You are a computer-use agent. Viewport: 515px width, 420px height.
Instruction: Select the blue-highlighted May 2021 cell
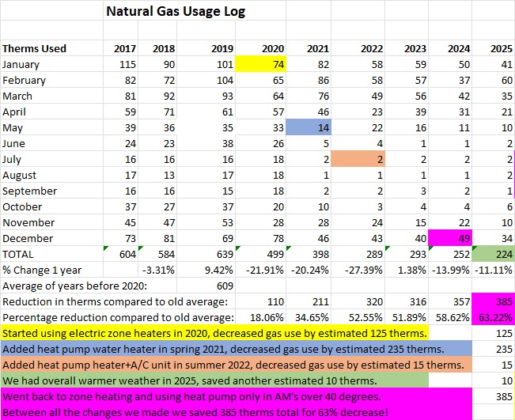point(305,127)
